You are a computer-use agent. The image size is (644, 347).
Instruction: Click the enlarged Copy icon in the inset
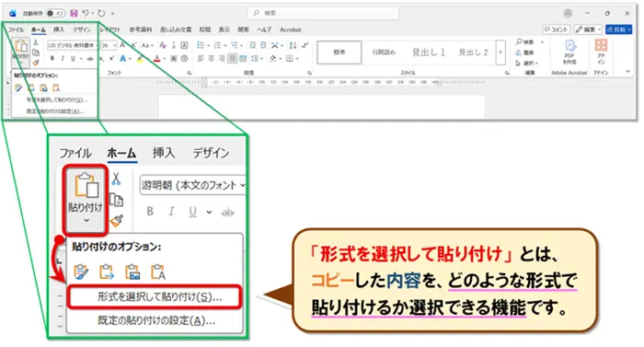[116, 201]
